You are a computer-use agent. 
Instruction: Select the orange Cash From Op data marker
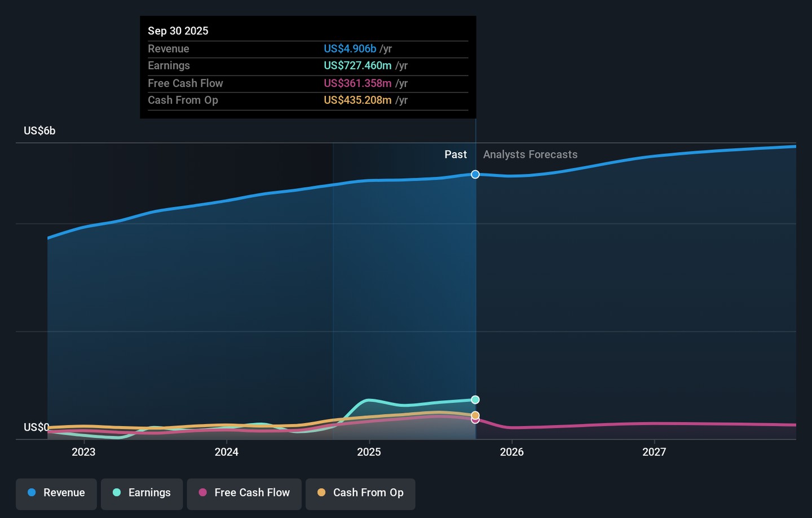pos(475,415)
